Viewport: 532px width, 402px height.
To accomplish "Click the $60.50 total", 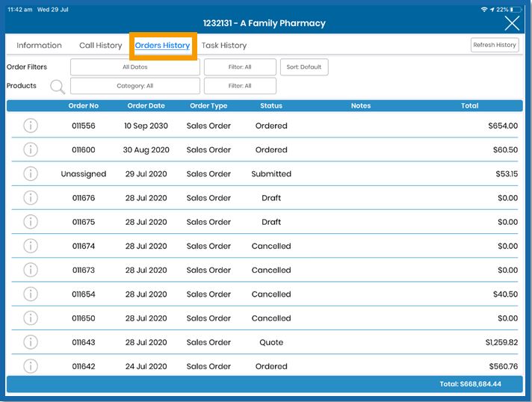I will (x=505, y=150).
